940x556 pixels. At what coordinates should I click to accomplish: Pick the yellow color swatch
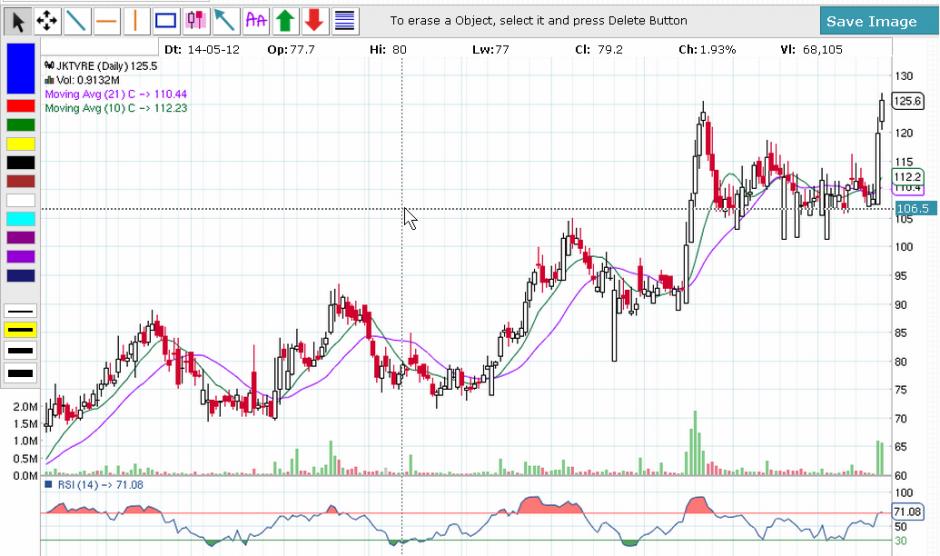(x=21, y=144)
